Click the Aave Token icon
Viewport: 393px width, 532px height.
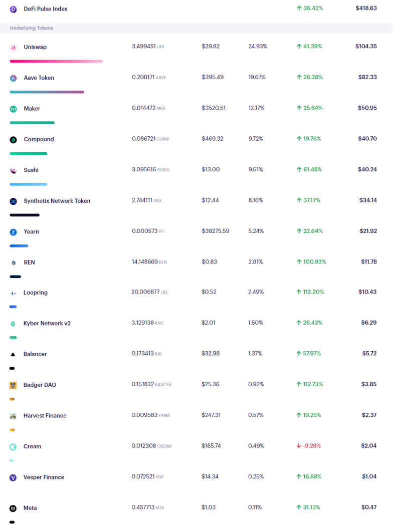tap(13, 78)
